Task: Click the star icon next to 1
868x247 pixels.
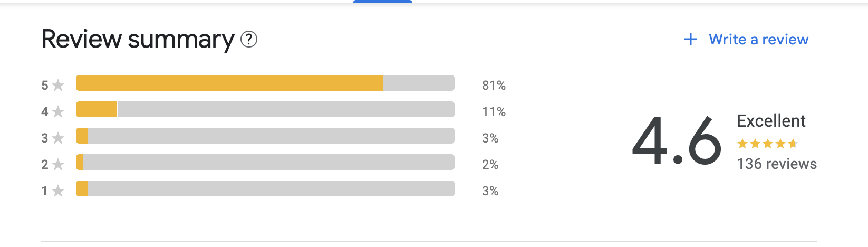Action: 59,191
